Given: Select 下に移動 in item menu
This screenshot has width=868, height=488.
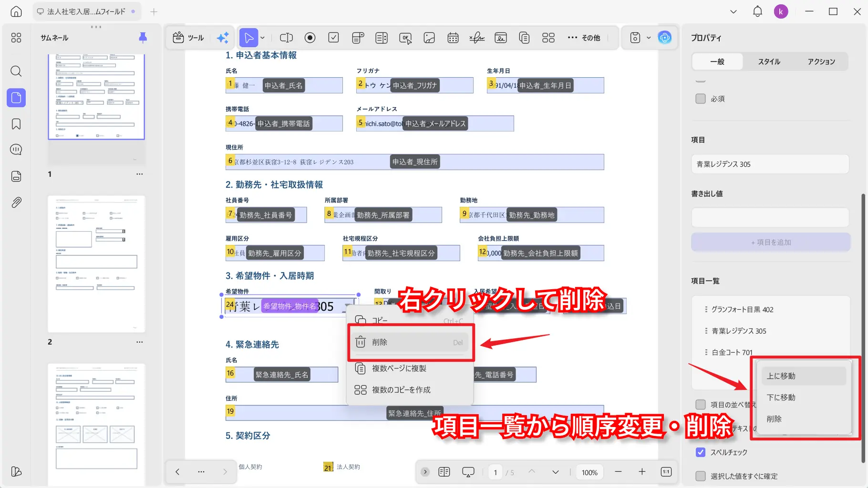Looking at the screenshot, I should pyautogui.click(x=804, y=397).
